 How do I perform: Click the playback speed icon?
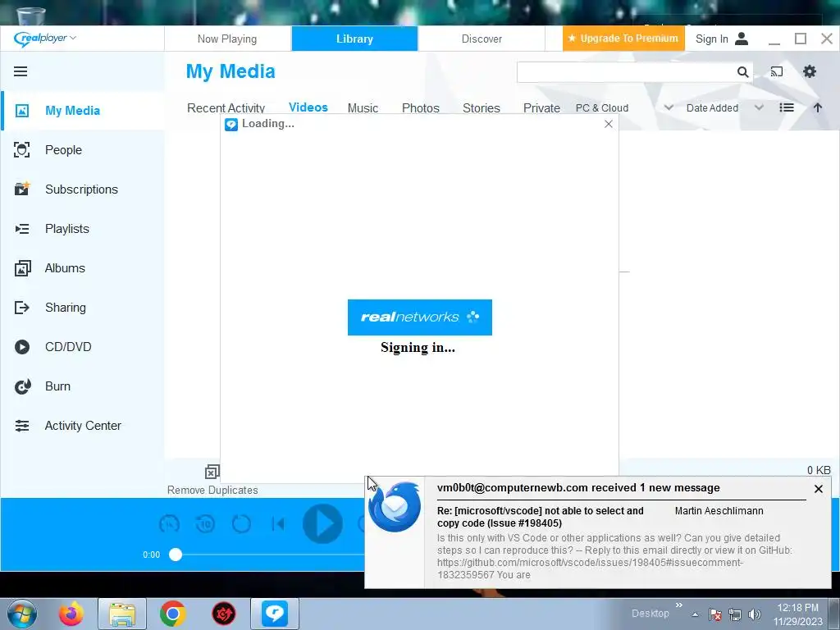pyautogui.click(x=169, y=523)
